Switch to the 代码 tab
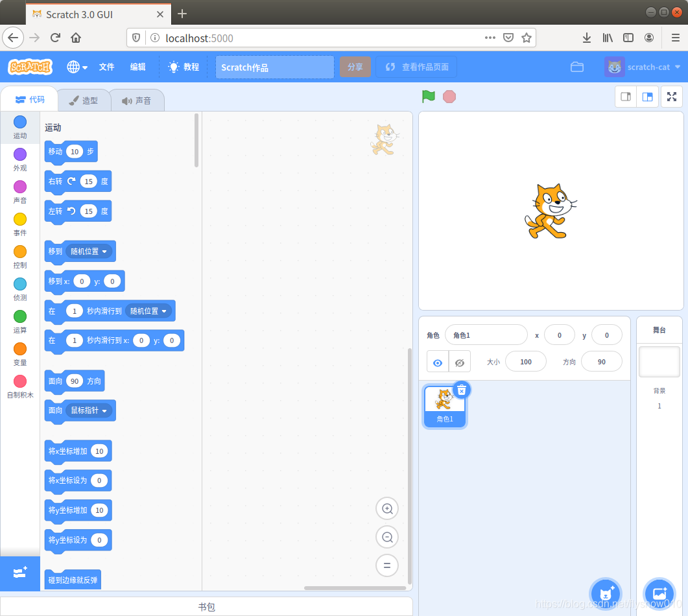The width and height of the screenshot is (688, 616). [x=30, y=100]
